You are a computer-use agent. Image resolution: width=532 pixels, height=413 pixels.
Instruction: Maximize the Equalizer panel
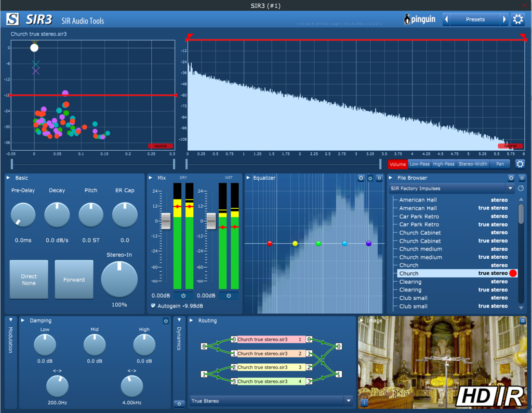[x=379, y=178]
